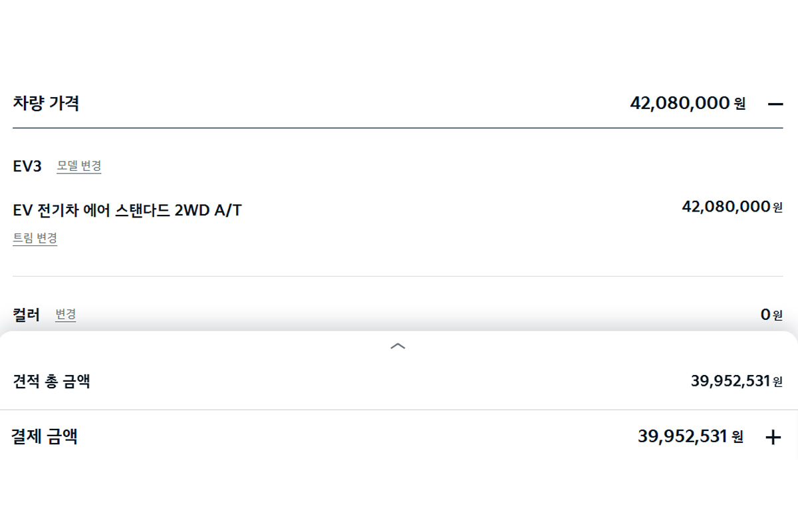Click the EV3 model name
The width and height of the screenshot is (798, 532).
tap(27, 166)
